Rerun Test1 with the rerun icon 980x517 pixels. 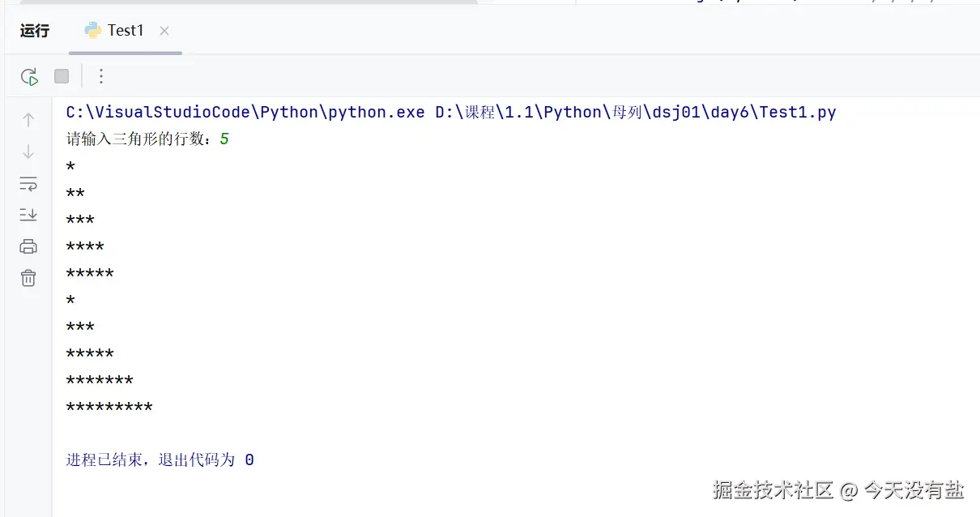point(29,77)
